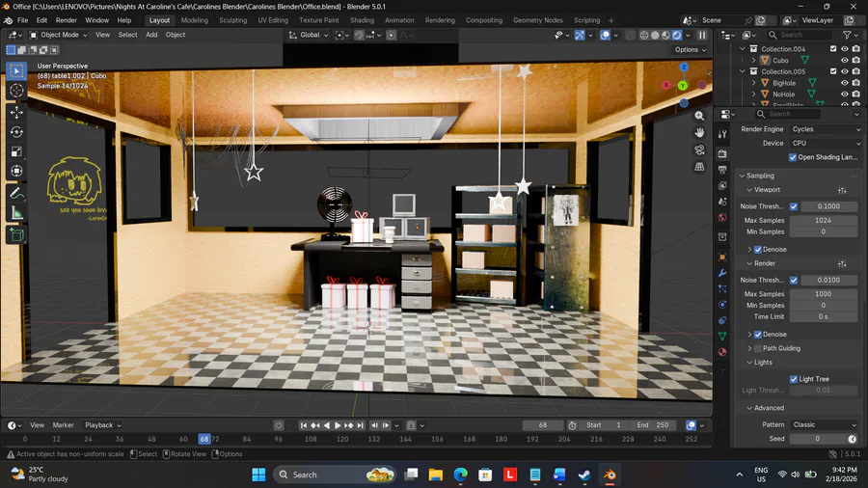Click the Steam icon in the taskbar
Image resolution: width=868 pixels, height=488 pixels.
[585, 474]
